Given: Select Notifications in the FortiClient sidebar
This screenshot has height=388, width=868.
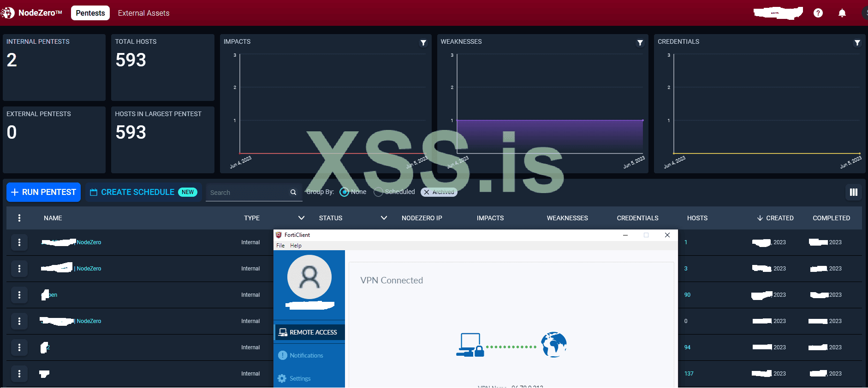Looking at the screenshot, I should coord(306,355).
